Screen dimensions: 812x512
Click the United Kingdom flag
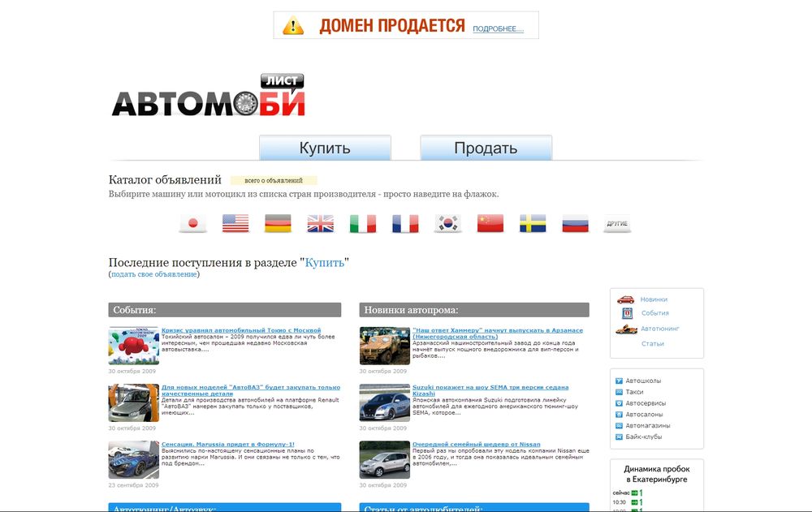coord(321,224)
